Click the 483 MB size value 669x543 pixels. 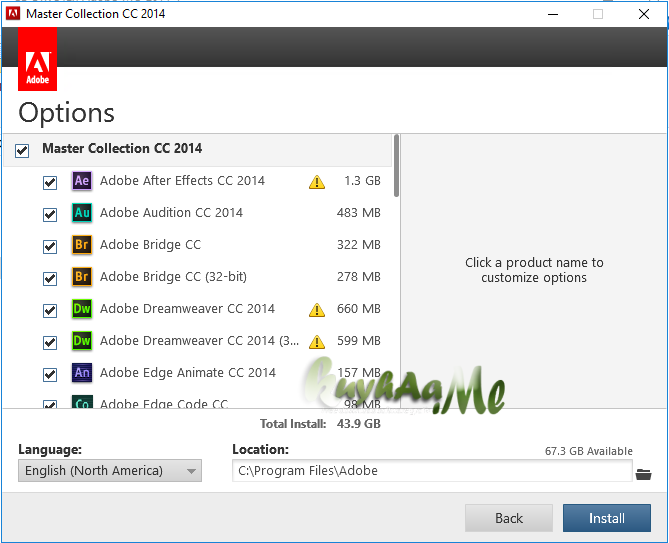358,212
